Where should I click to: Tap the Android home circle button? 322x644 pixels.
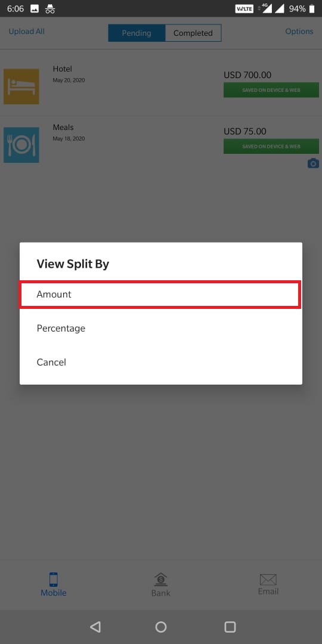point(161,627)
